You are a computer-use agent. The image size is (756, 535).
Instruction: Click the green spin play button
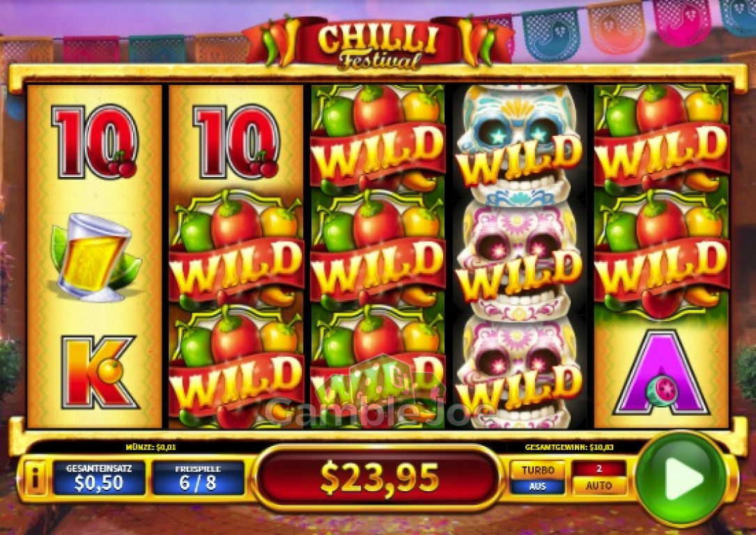tap(681, 478)
